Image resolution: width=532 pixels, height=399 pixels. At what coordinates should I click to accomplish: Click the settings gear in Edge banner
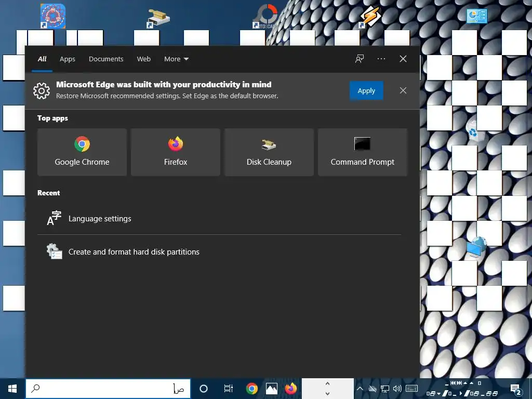[x=42, y=90]
